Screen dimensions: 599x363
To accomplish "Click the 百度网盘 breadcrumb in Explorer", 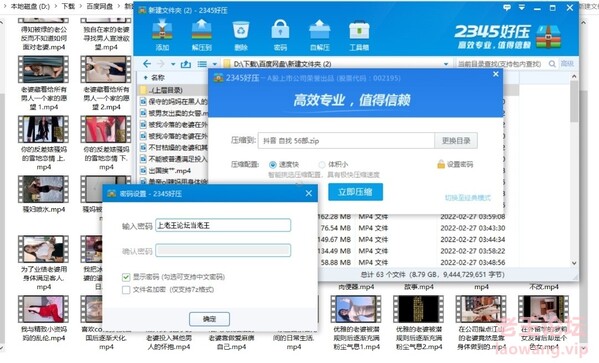I will click(x=99, y=6).
